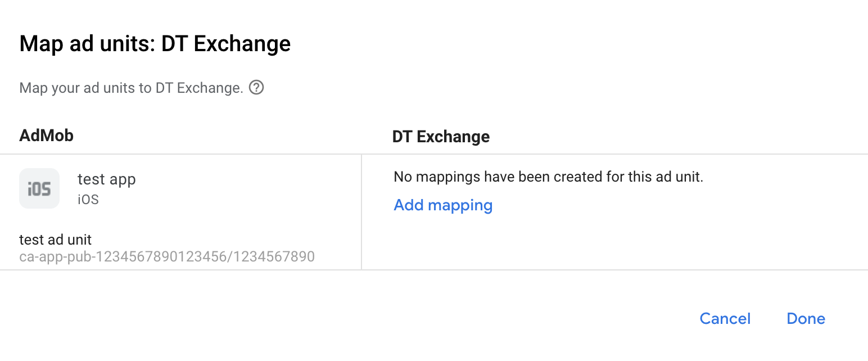This screenshot has height=361, width=868.
Task: Click the AdMob column header
Action: point(46,136)
